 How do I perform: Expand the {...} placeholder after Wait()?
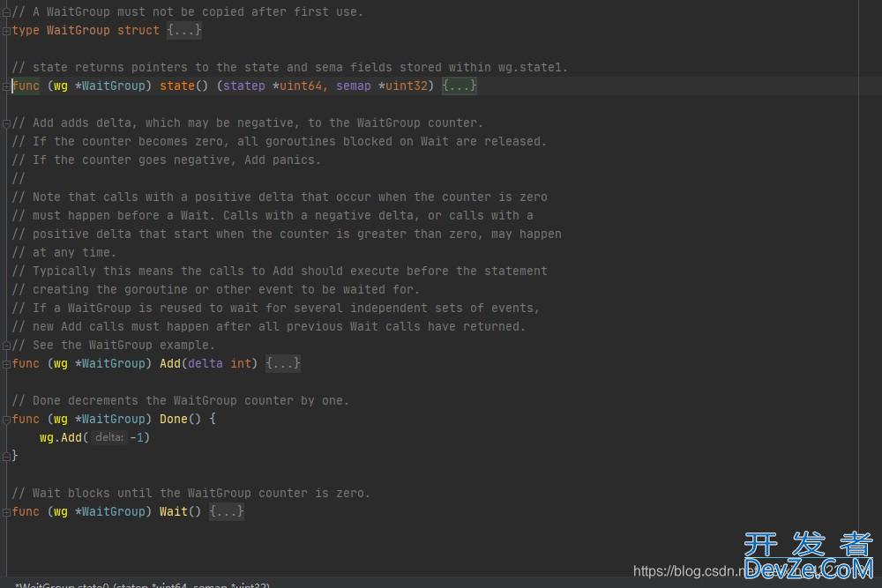227,511
